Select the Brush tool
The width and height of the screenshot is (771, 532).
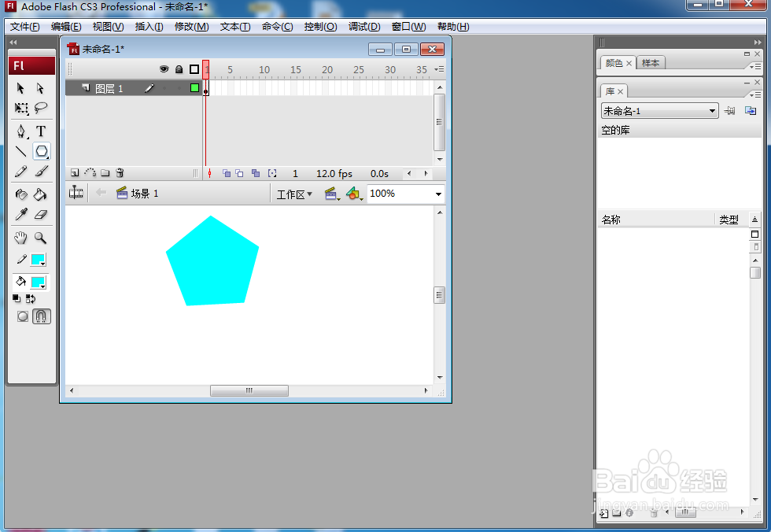pos(41,171)
